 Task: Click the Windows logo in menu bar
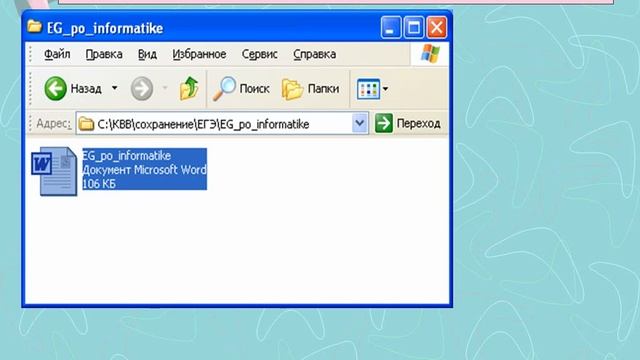click(x=430, y=54)
